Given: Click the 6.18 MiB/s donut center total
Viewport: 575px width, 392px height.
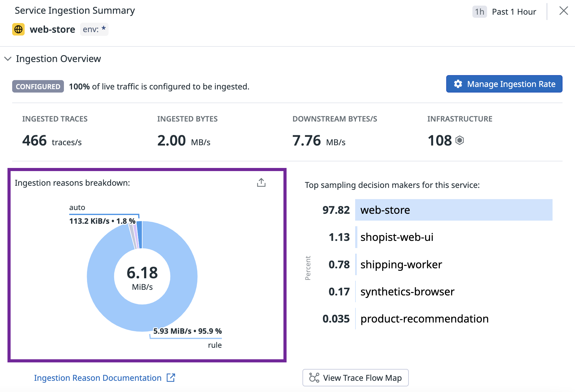Looking at the screenshot, I should 142,277.
